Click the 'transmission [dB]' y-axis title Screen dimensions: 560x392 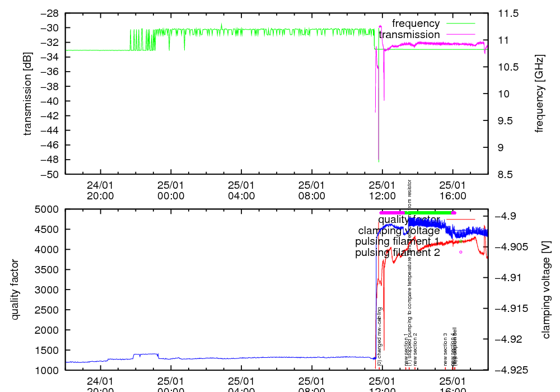pos(27,94)
